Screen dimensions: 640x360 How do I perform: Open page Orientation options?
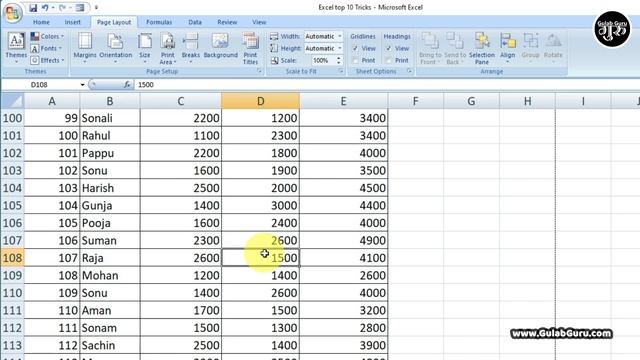tap(116, 48)
